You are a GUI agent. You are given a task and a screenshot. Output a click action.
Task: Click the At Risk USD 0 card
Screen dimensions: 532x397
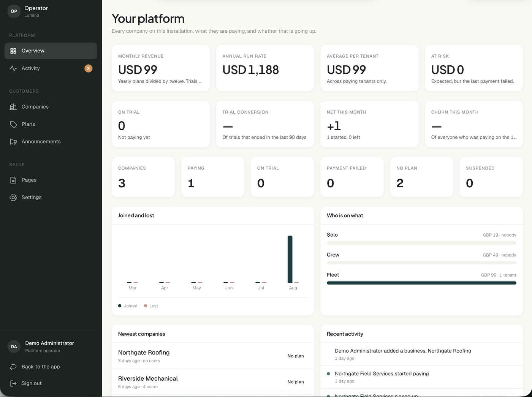click(x=474, y=68)
